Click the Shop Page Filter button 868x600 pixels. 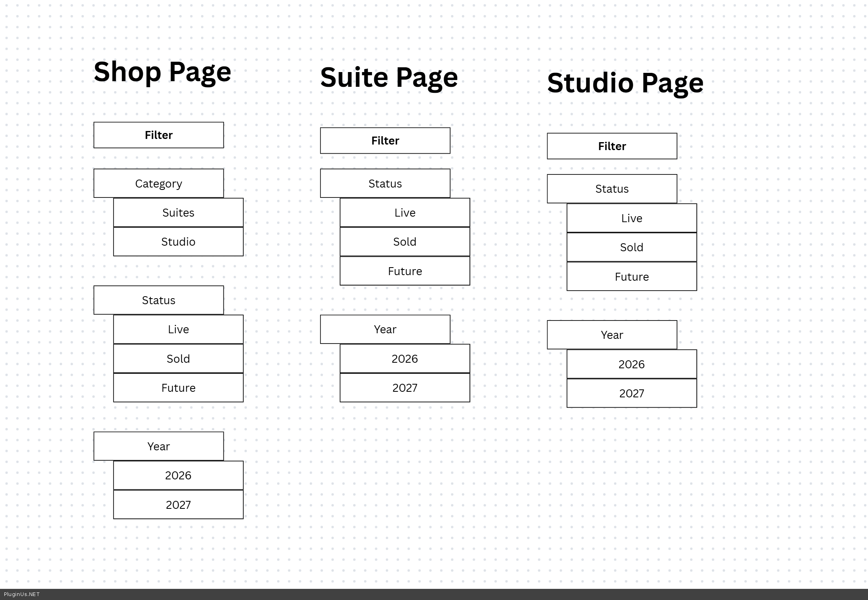pyautogui.click(x=158, y=135)
